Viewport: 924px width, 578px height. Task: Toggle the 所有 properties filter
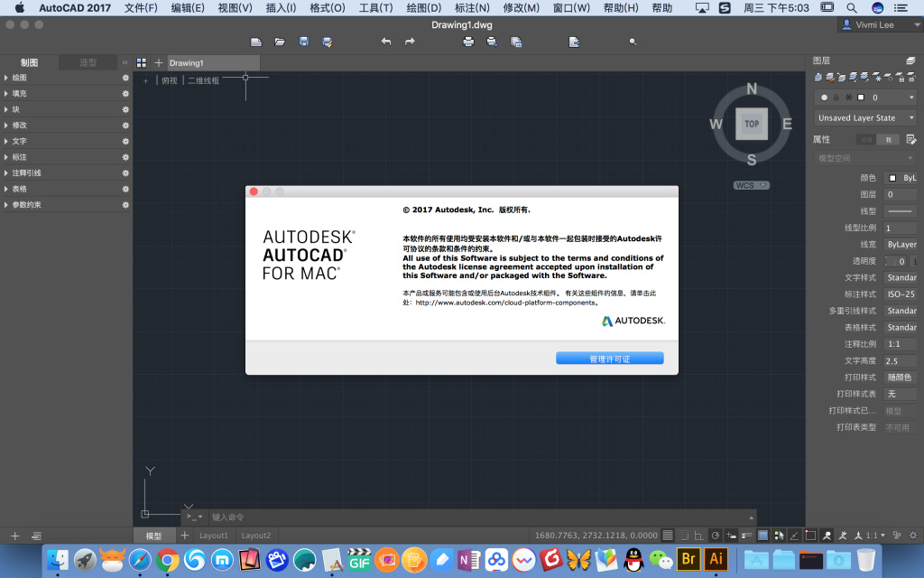click(866, 140)
